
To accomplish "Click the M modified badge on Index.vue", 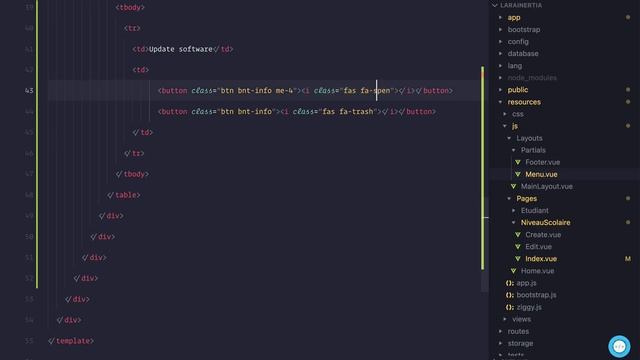I will 627,259.
